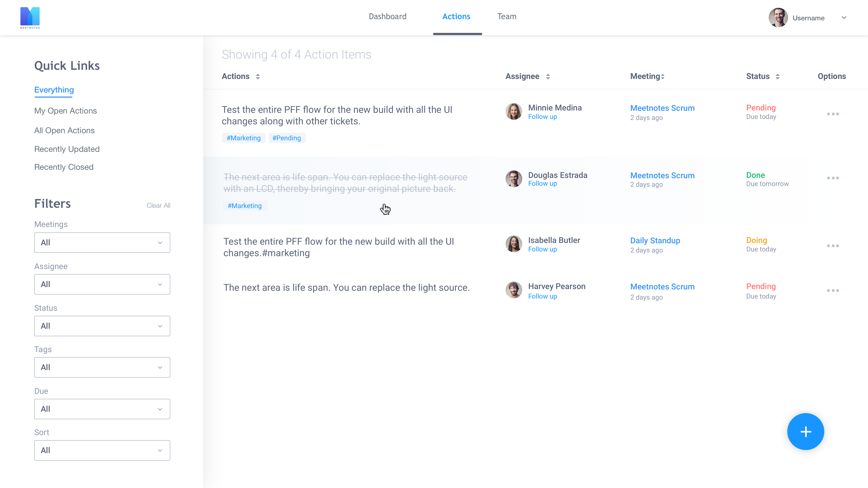Click the user profile avatar

pos(778,17)
